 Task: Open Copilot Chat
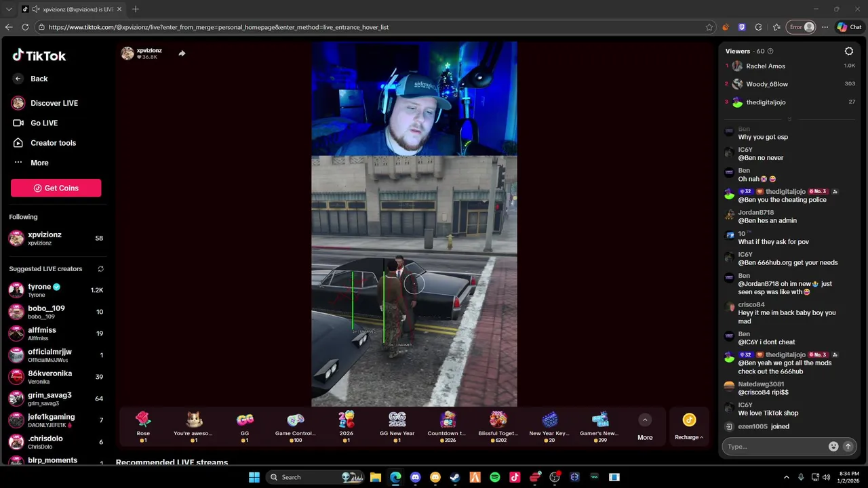coord(849,27)
